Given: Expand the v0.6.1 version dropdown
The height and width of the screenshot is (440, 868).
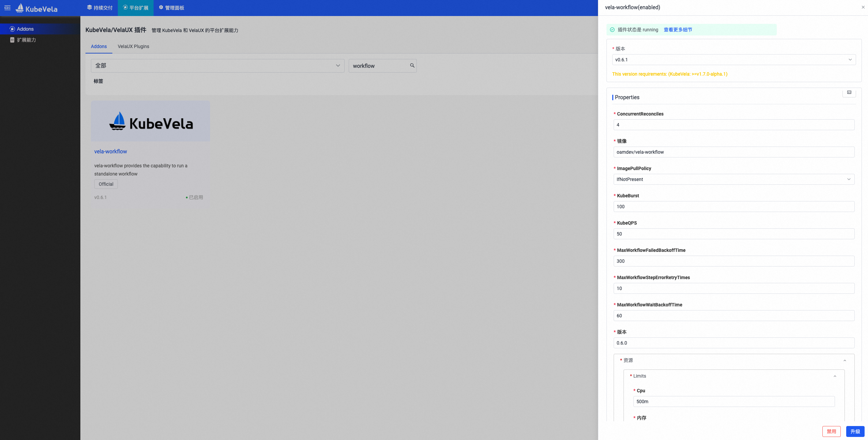Looking at the screenshot, I should (733, 60).
